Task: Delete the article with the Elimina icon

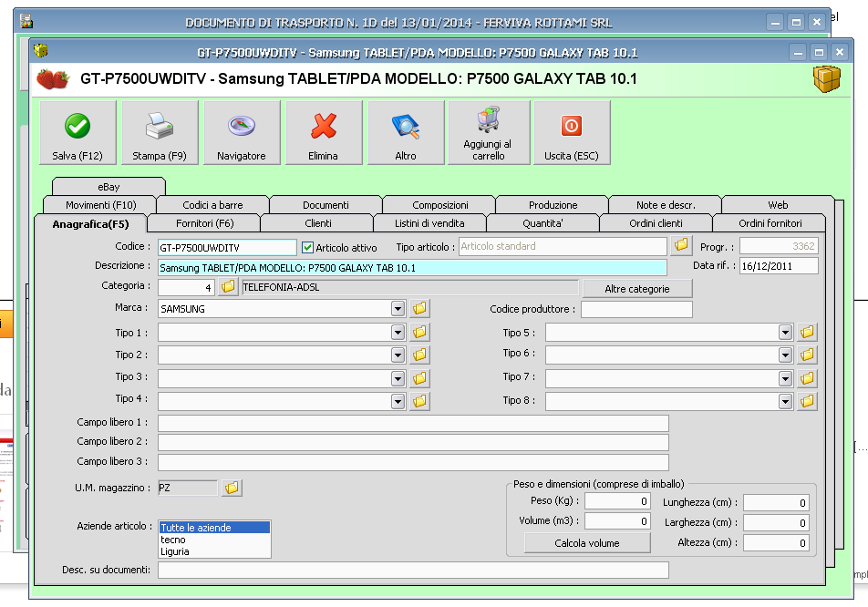Action: (324, 126)
